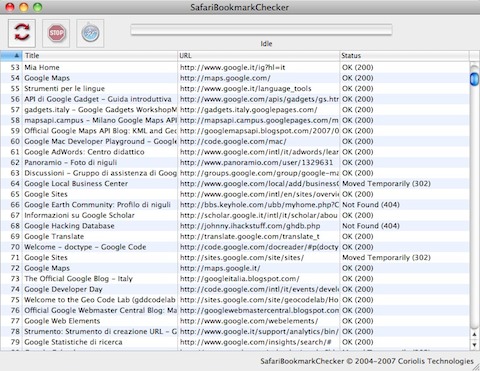480x371 pixels.
Task: Click the panoramio.com/user/1329631 URL
Action: (256, 162)
